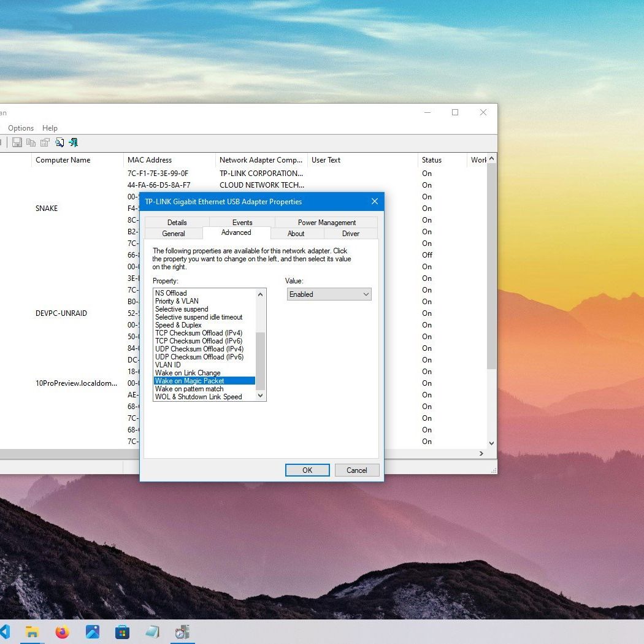644x644 pixels.
Task: Switch to the Power Management tab
Action: [x=326, y=223]
